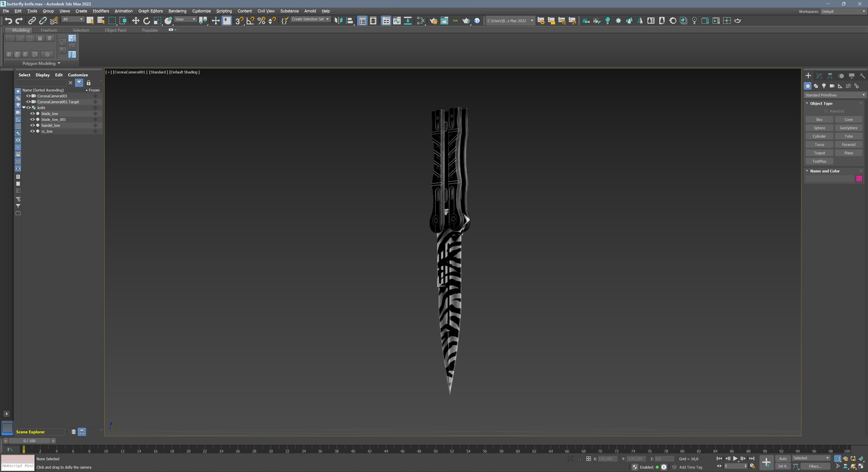Activate Select and Move tool
This screenshot has width=868, height=472.
click(135, 21)
